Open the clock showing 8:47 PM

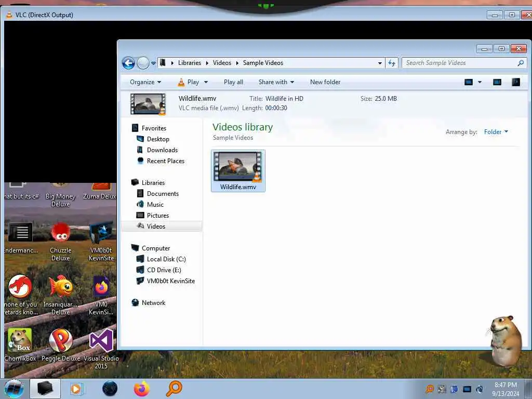pos(506,389)
